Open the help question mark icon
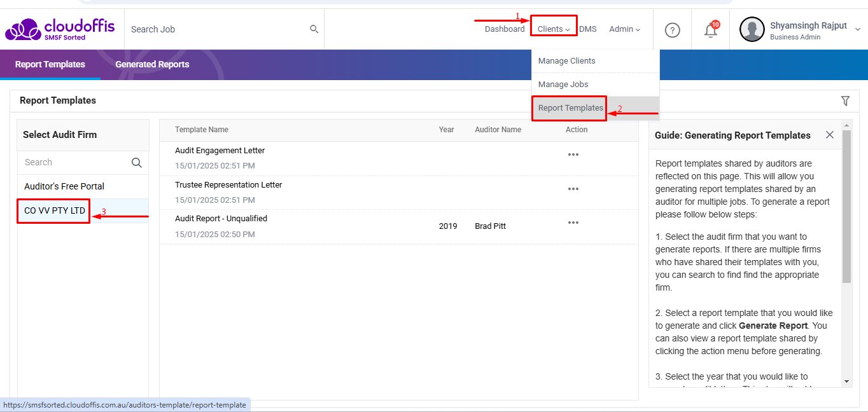 673,30
